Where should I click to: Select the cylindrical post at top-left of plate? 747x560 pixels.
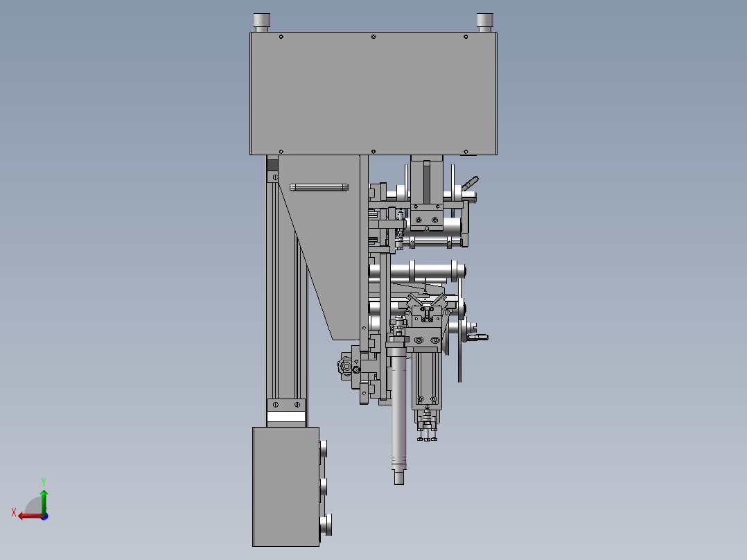coord(261,22)
